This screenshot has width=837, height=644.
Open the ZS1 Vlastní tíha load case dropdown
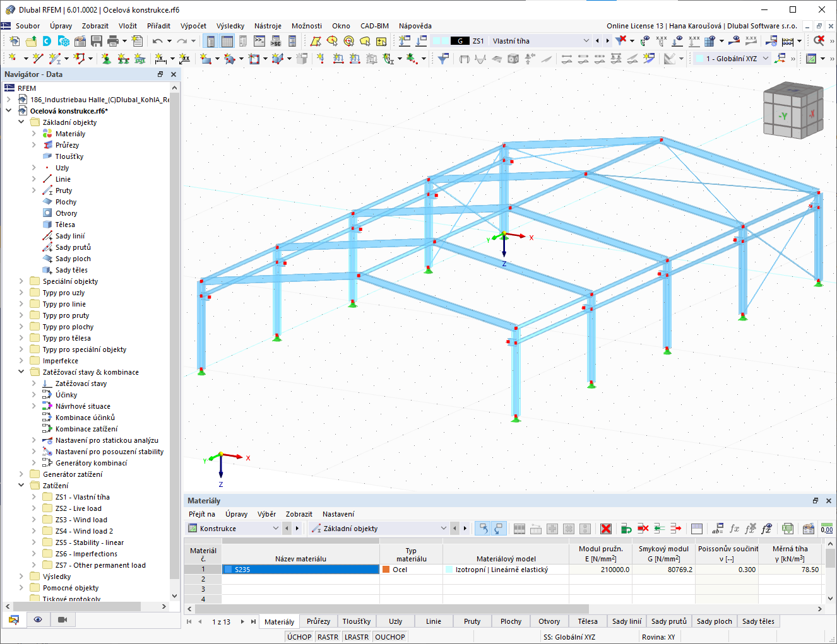(x=586, y=40)
